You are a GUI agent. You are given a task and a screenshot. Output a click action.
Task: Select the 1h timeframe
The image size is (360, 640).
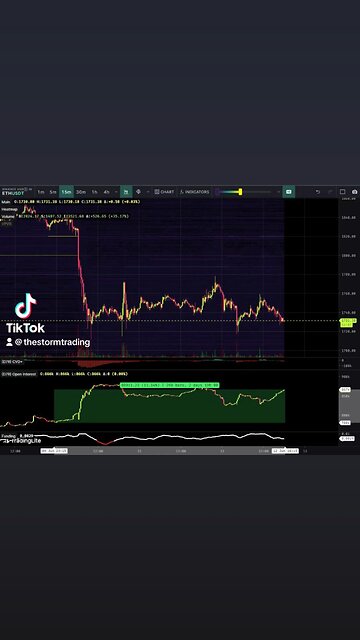click(94, 192)
